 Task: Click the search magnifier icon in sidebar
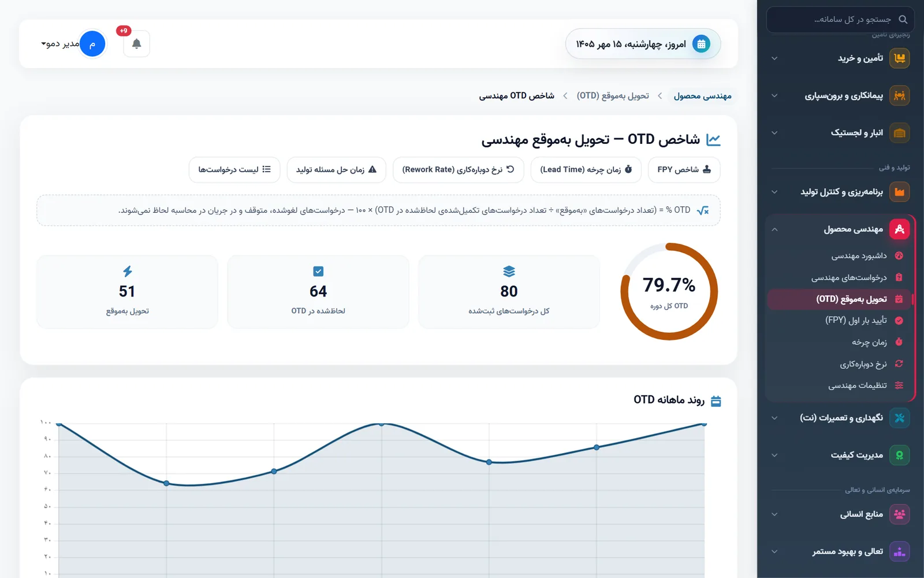[903, 20]
